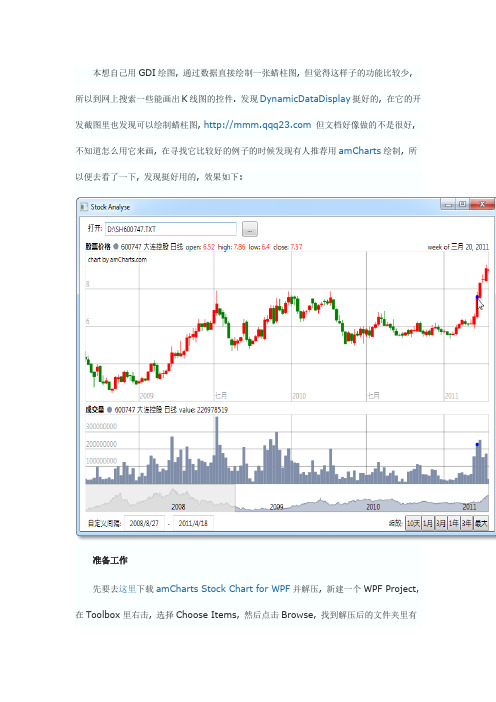The width and height of the screenshot is (496, 702).
Task: Open amCharts Stock Chart for WPF link
Action: tap(223, 589)
